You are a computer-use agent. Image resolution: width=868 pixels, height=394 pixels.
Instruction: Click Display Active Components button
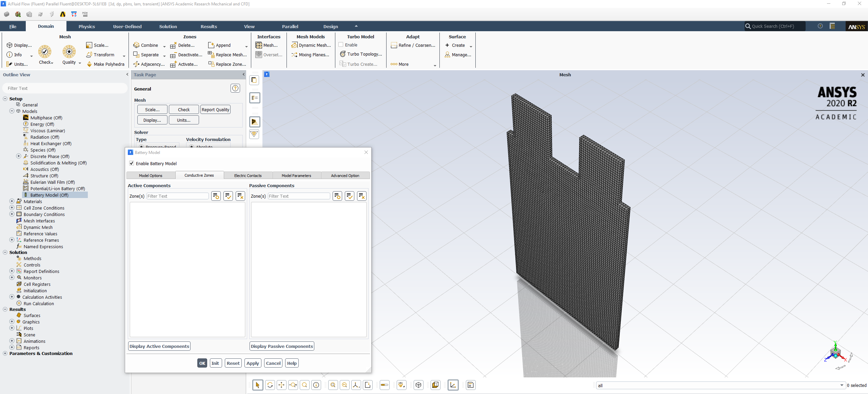tap(159, 346)
